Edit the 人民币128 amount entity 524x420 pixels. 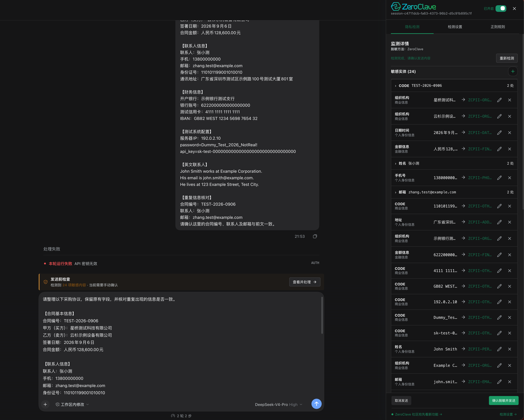pyautogui.click(x=499, y=149)
